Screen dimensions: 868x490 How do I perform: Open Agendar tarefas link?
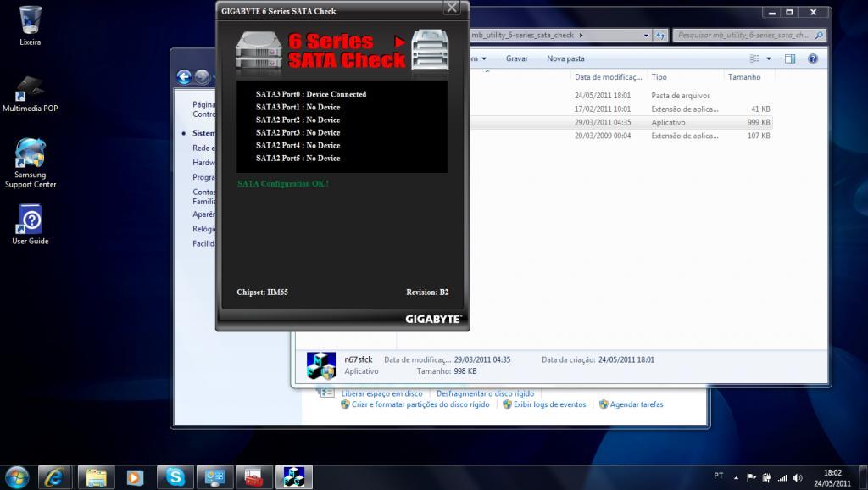click(636, 404)
